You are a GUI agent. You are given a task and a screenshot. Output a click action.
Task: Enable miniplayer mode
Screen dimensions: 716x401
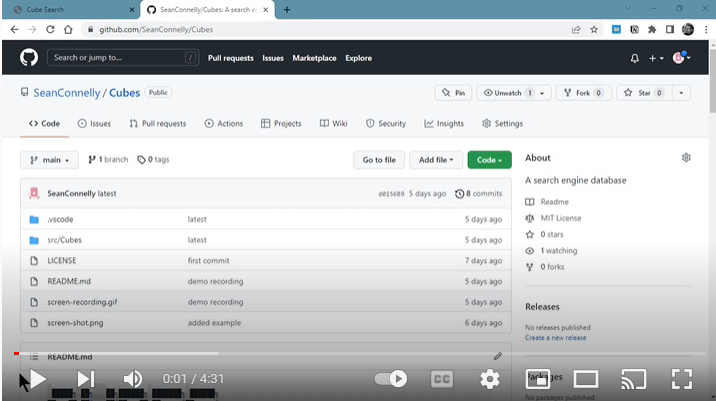538,379
